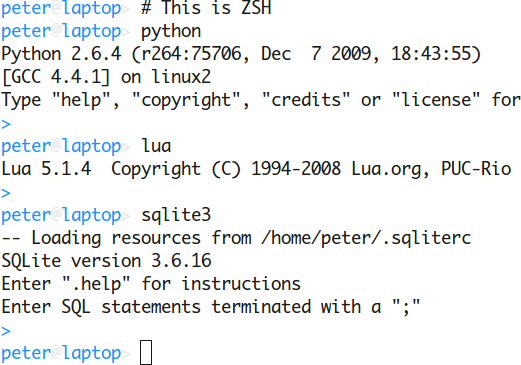The image size is (521, 365).
Task: Click the blue '>' prompt after Python output
Action: tap(6, 124)
